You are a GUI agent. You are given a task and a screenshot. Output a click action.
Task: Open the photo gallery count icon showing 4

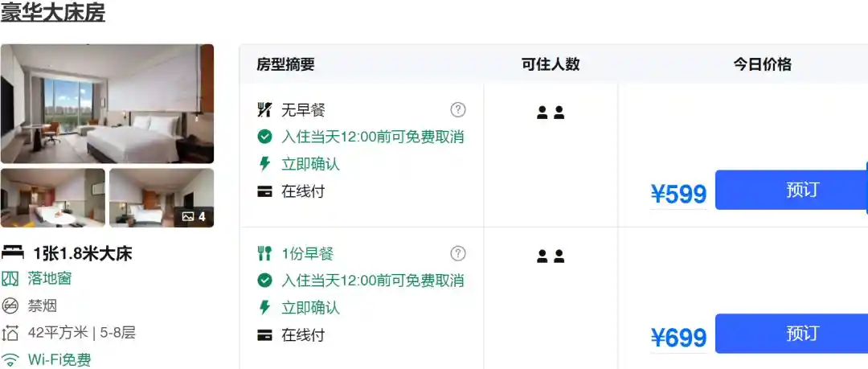click(194, 216)
